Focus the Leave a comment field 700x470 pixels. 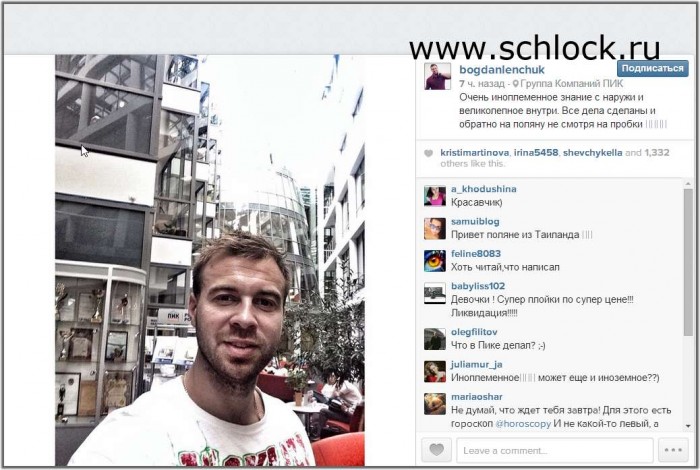coord(555,450)
